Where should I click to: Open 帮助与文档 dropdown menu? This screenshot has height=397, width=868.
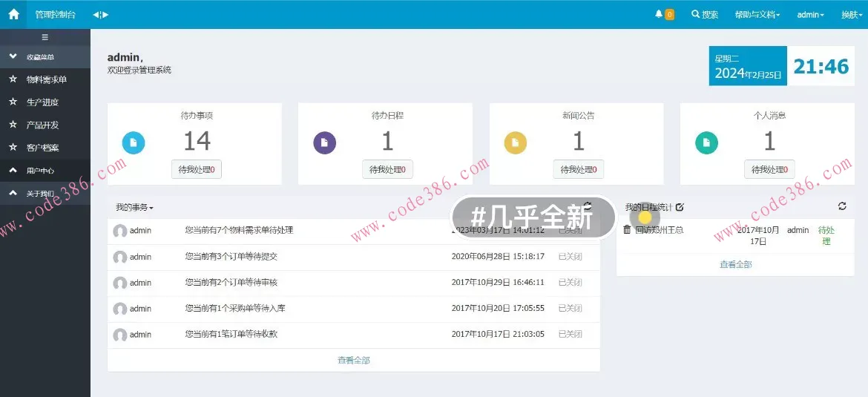point(757,14)
